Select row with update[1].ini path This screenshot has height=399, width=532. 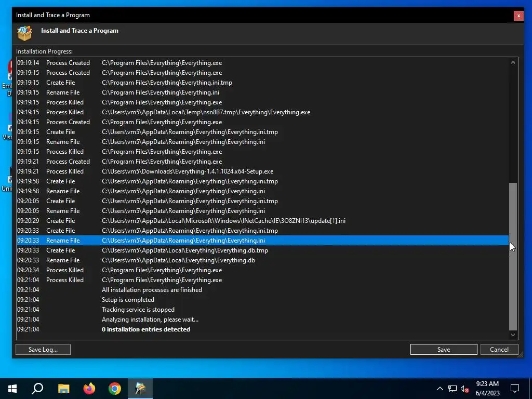click(262, 220)
